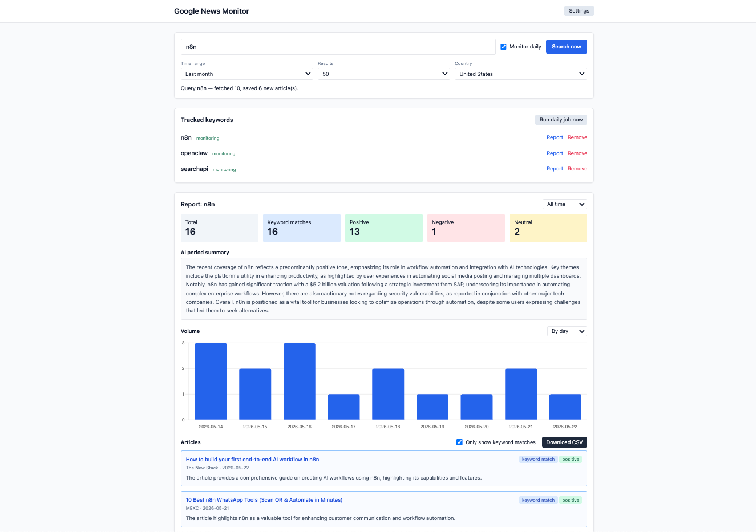Click the 2026-05-18 volume bar

coord(388,394)
